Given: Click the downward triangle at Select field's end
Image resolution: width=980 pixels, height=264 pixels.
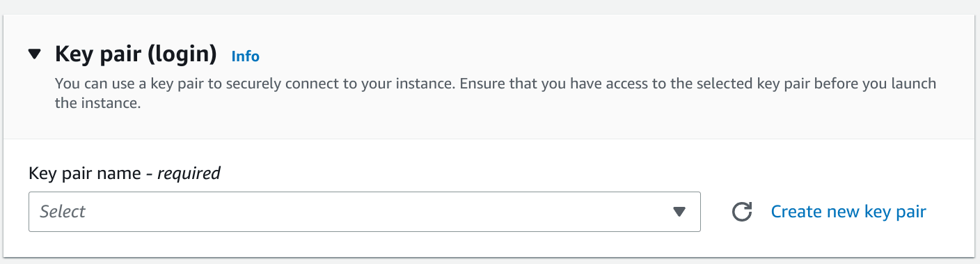Looking at the screenshot, I should pos(679,212).
